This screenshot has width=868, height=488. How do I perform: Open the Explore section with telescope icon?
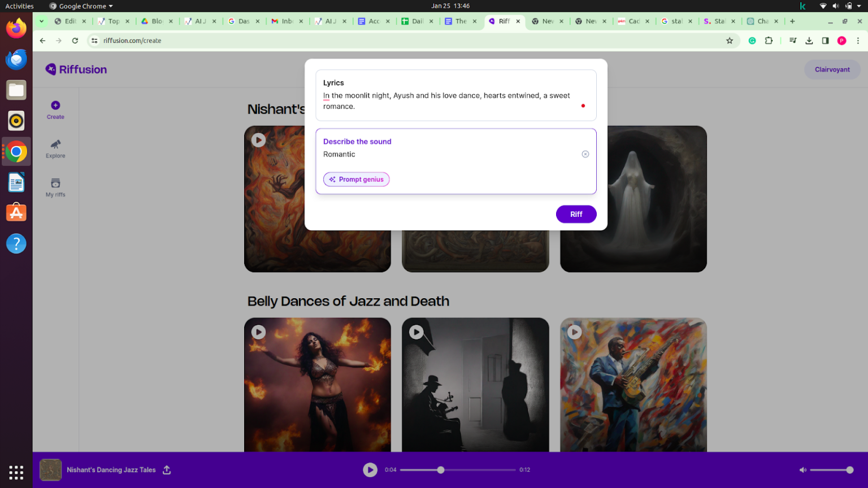coord(55,149)
